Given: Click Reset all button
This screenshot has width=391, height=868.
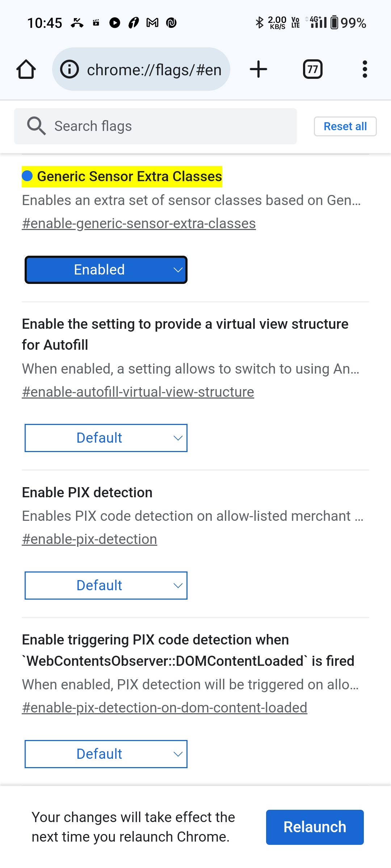Looking at the screenshot, I should (345, 126).
